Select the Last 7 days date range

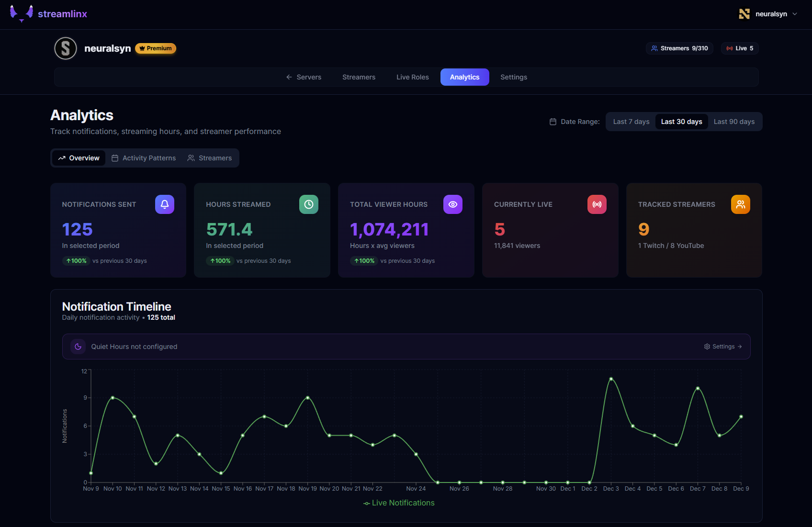(631, 122)
